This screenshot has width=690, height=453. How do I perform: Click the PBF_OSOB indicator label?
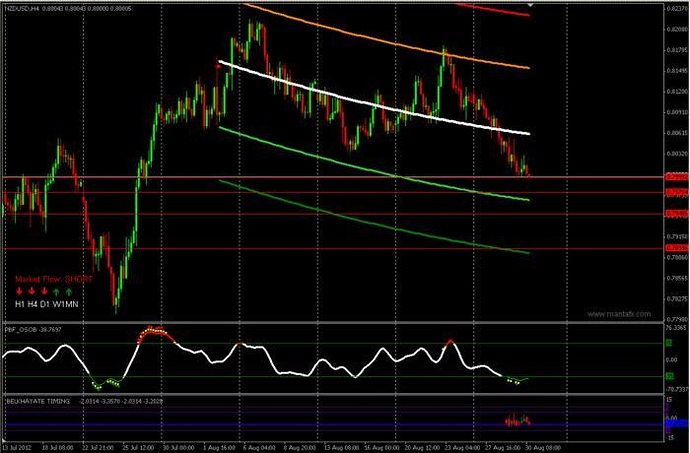21,329
